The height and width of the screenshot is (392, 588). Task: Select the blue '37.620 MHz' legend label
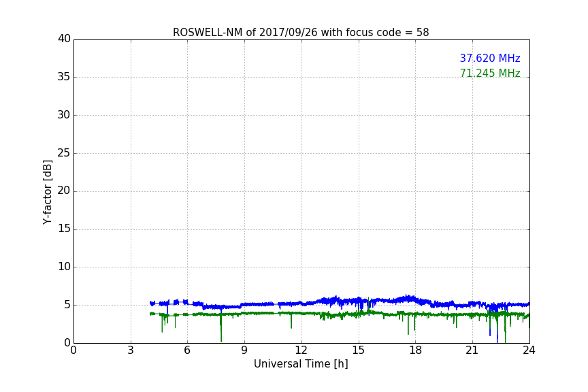(x=490, y=59)
